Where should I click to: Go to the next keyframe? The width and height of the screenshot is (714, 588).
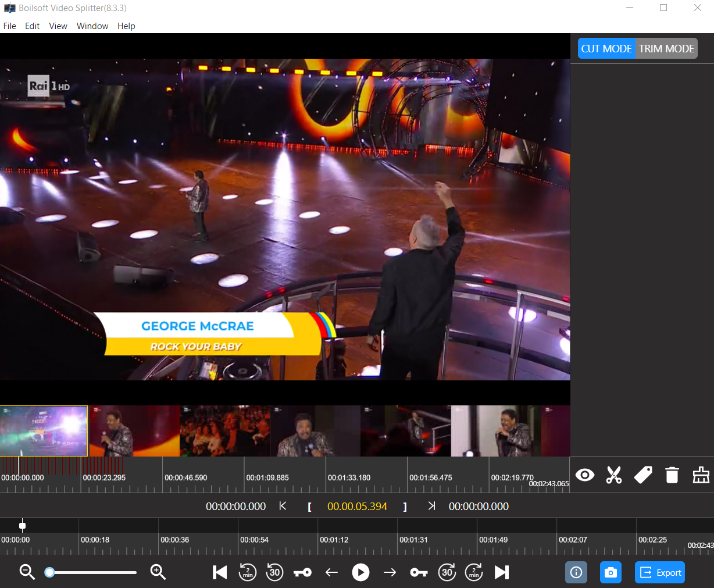[419, 573]
